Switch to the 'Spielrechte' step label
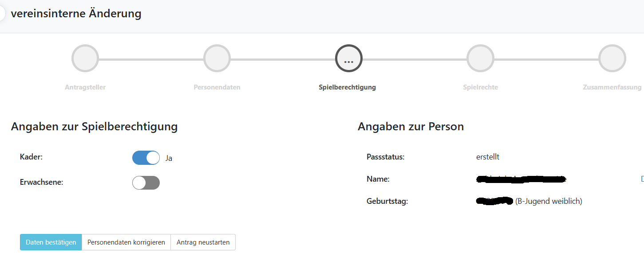This screenshot has height=253, width=644. [480, 87]
